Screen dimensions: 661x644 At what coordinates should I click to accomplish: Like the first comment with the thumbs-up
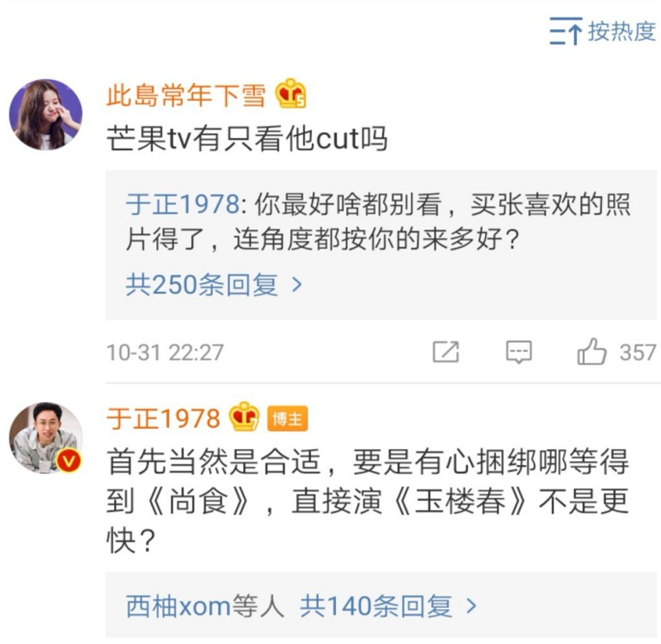(591, 351)
